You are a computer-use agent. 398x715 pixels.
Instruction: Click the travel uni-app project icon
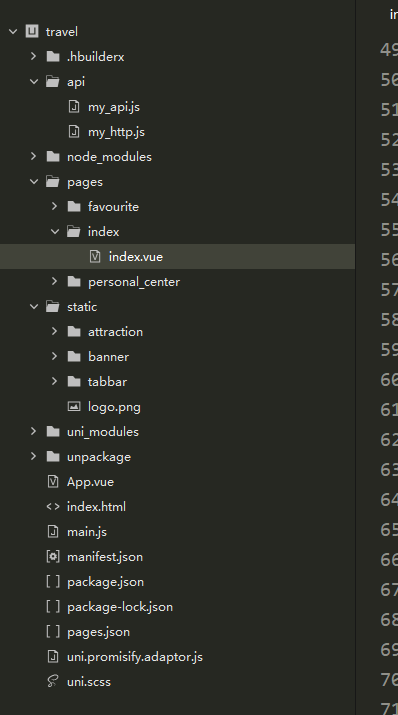click(32, 31)
